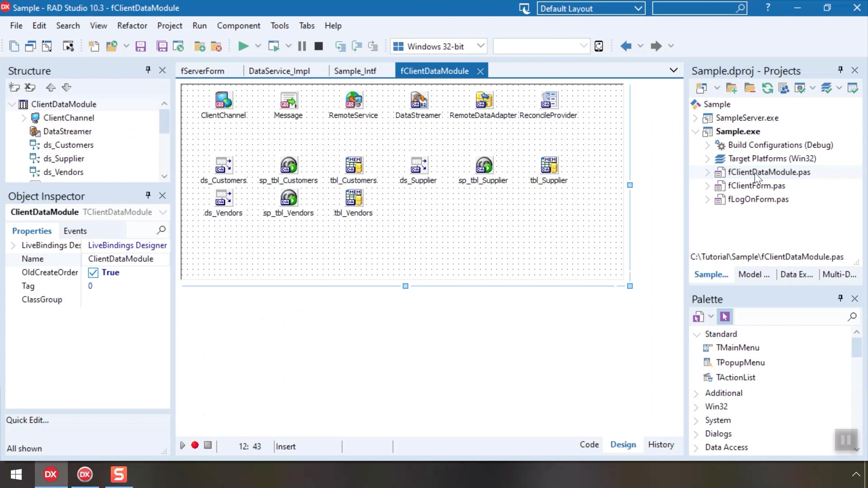This screenshot has height=488, width=868.
Task: Click the green Run toolbar button
Action: (243, 46)
